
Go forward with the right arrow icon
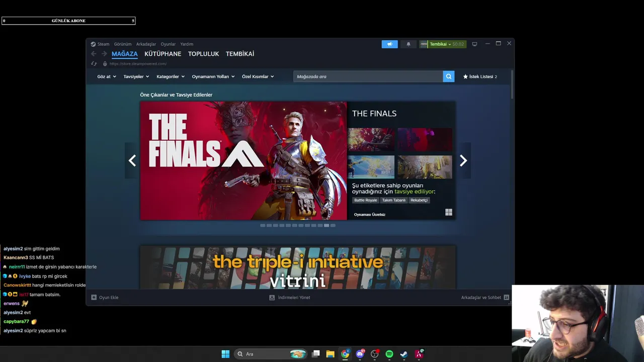104,54
